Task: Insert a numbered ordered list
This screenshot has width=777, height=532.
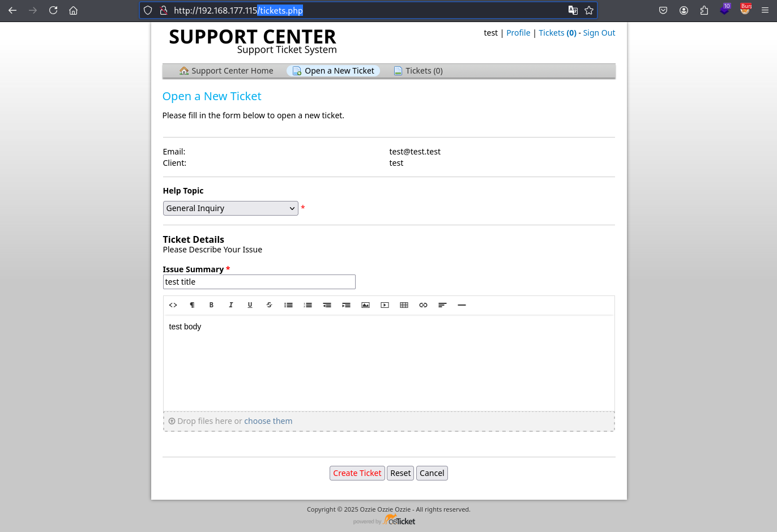Action: pyautogui.click(x=308, y=305)
